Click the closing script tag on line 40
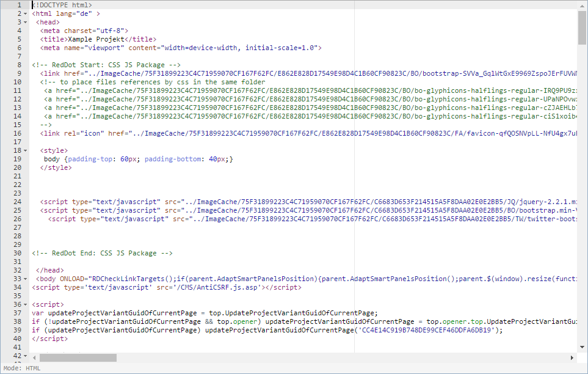Viewport: 588px width, 374px height. click(x=50, y=339)
